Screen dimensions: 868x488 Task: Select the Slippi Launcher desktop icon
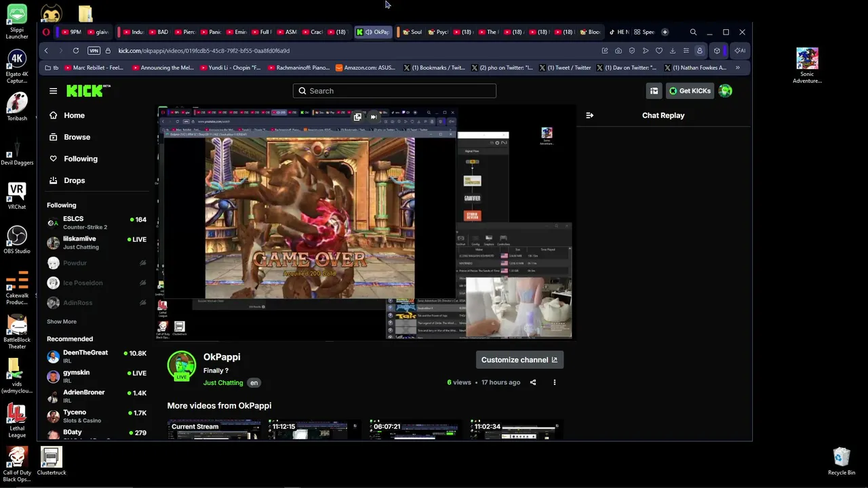click(17, 22)
